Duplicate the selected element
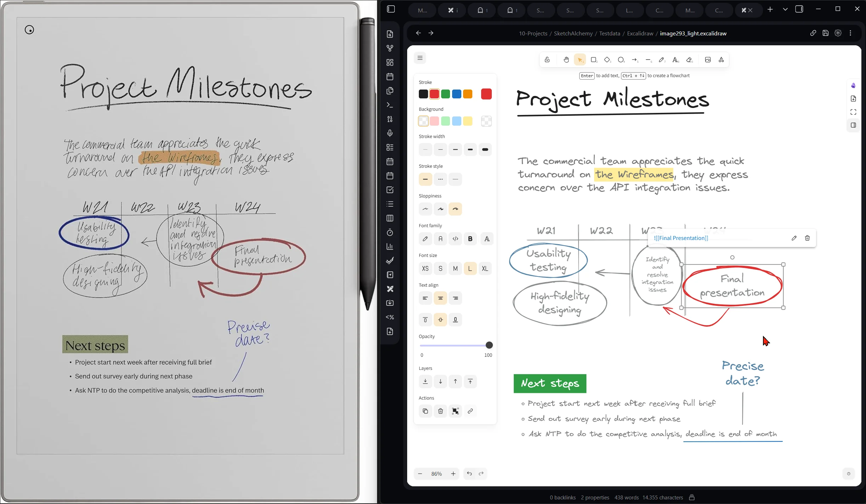Screen dimensions: 866x504 pos(425,411)
